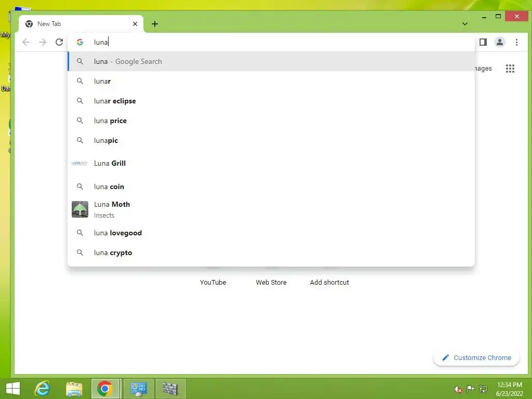Choose the 'lunapic' suggestion
532x399 pixels.
coord(271,140)
